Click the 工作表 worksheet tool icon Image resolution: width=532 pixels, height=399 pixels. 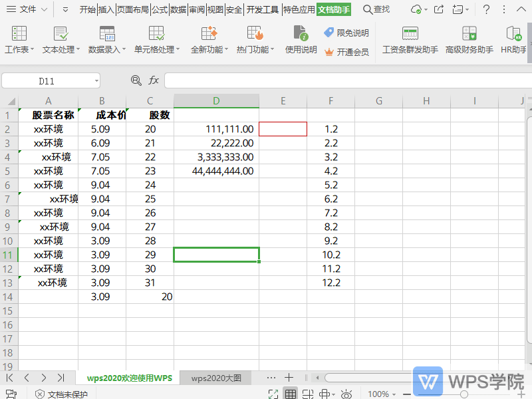[x=19, y=34]
